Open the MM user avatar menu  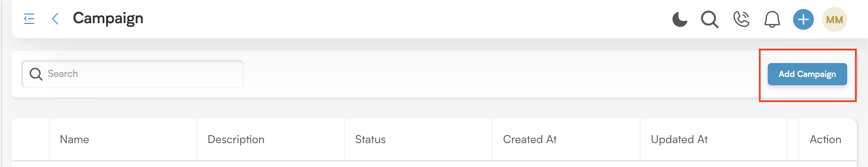(x=834, y=19)
